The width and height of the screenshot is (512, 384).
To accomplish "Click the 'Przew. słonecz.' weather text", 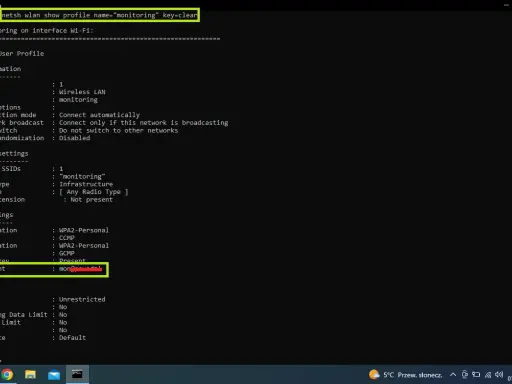I will pyautogui.click(x=420, y=375).
